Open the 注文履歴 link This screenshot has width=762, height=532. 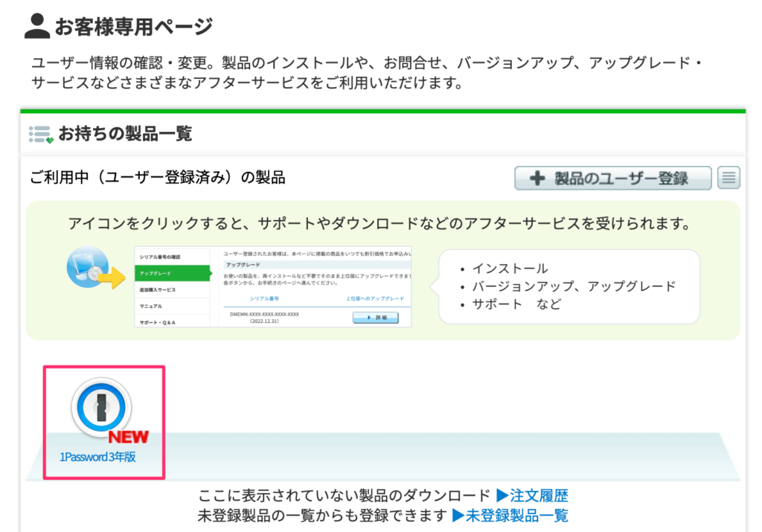click(x=539, y=496)
